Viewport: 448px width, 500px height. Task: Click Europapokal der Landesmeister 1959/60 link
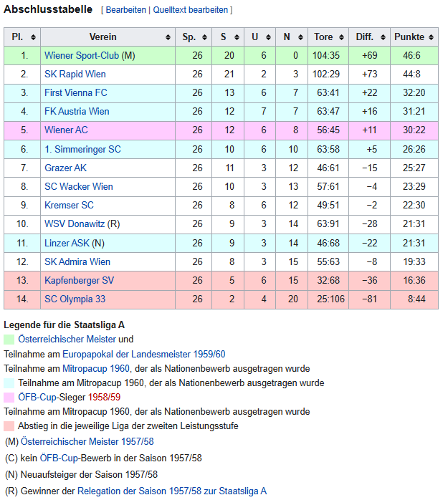[143, 354]
